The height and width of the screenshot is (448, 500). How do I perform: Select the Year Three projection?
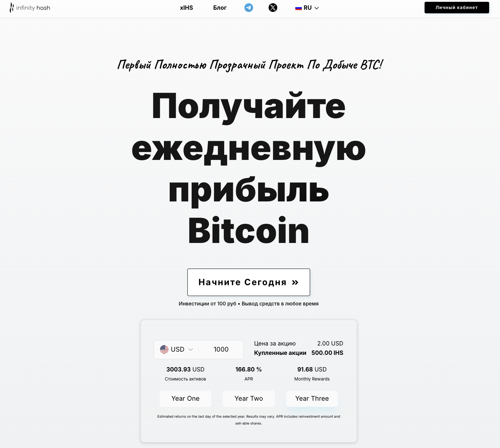click(312, 399)
